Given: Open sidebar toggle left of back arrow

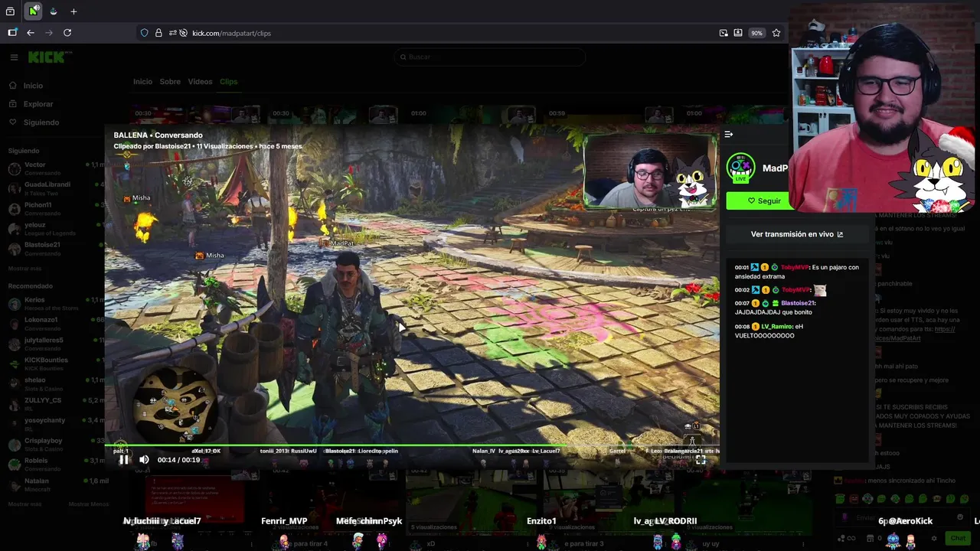Looking at the screenshot, I should [12, 33].
